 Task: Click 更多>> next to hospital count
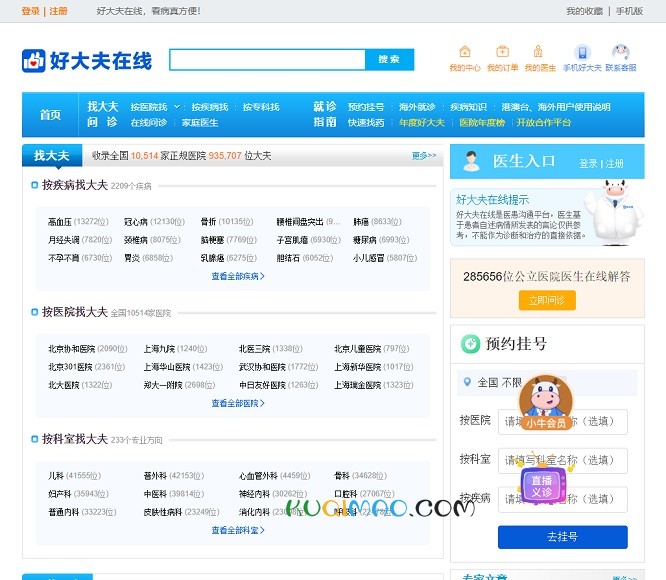pos(424,155)
